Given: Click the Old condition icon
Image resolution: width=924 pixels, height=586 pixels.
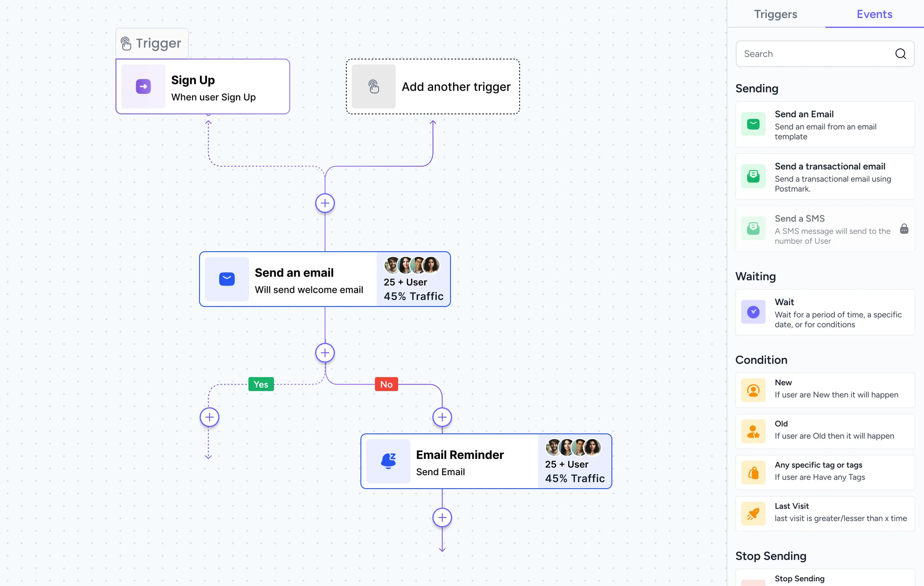Looking at the screenshot, I should click(753, 431).
